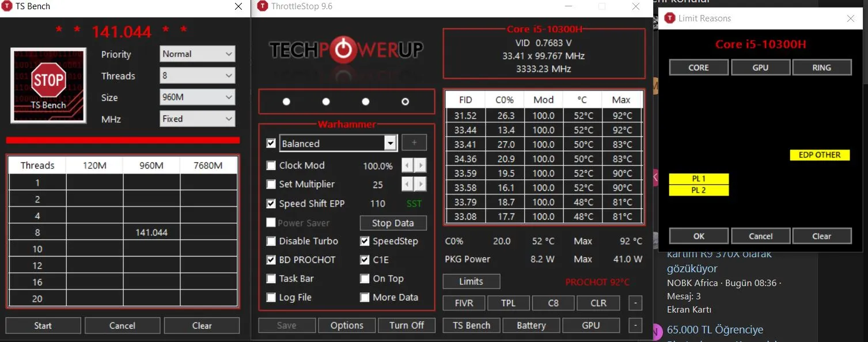
Task: Open the FIVR window button
Action: point(464,303)
